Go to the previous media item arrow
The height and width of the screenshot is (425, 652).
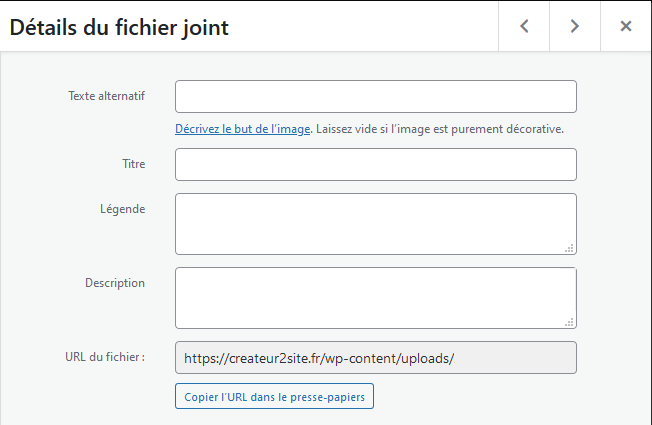click(x=524, y=27)
